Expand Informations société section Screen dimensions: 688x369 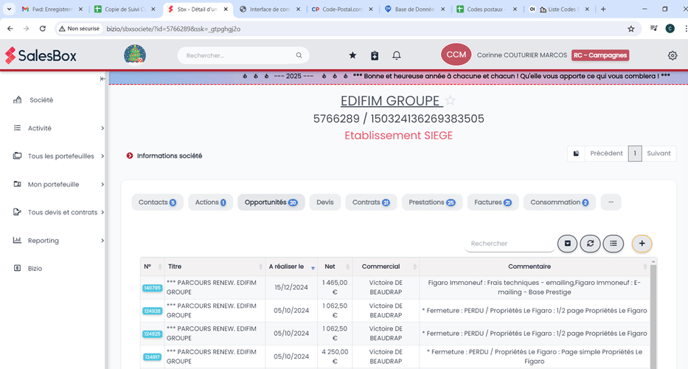coord(165,156)
